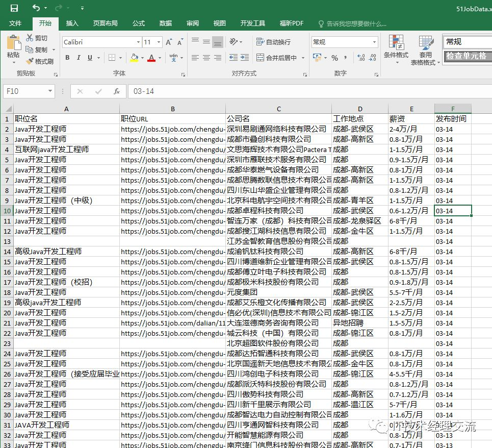The height and width of the screenshot is (448, 492).
Task: Increase font size with larger A icon
Action: coord(169,42)
